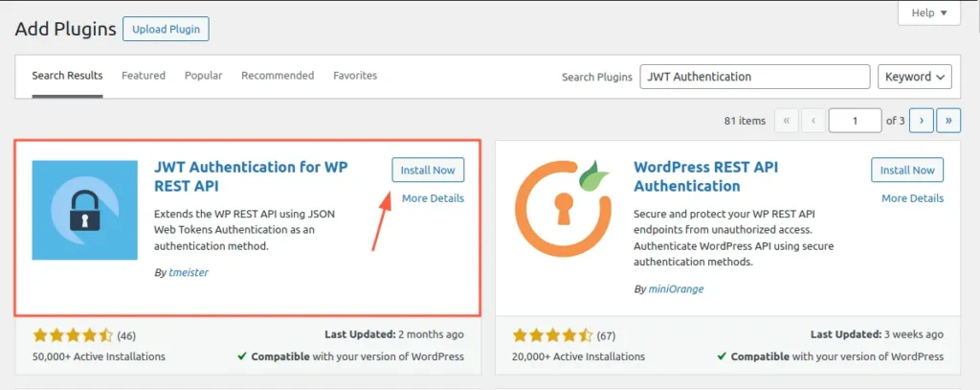Image resolution: width=980 pixels, height=390 pixels.
Task: Open the Keyword search type dropdown
Action: coord(915,77)
